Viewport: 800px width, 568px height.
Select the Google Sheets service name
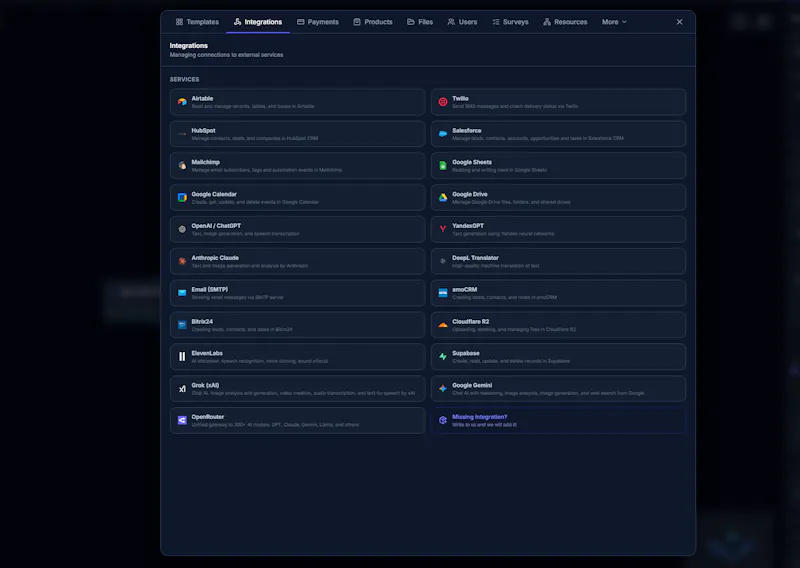(x=472, y=162)
